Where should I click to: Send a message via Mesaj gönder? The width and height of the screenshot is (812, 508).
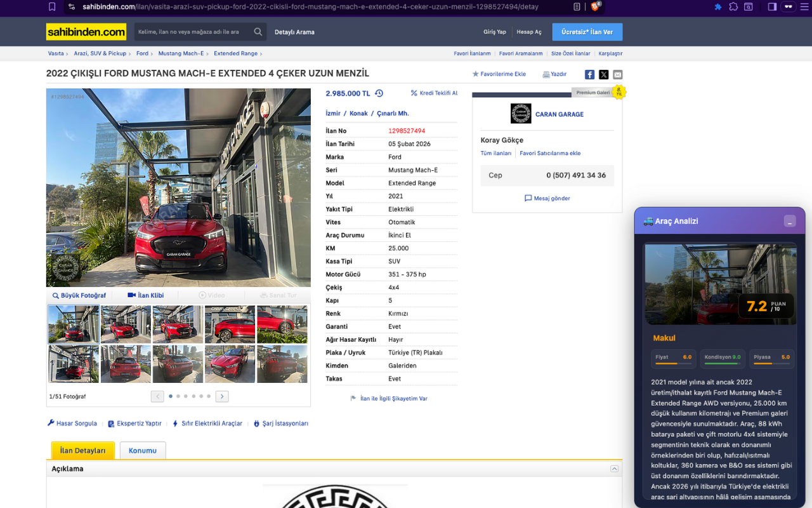pyautogui.click(x=547, y=198)
